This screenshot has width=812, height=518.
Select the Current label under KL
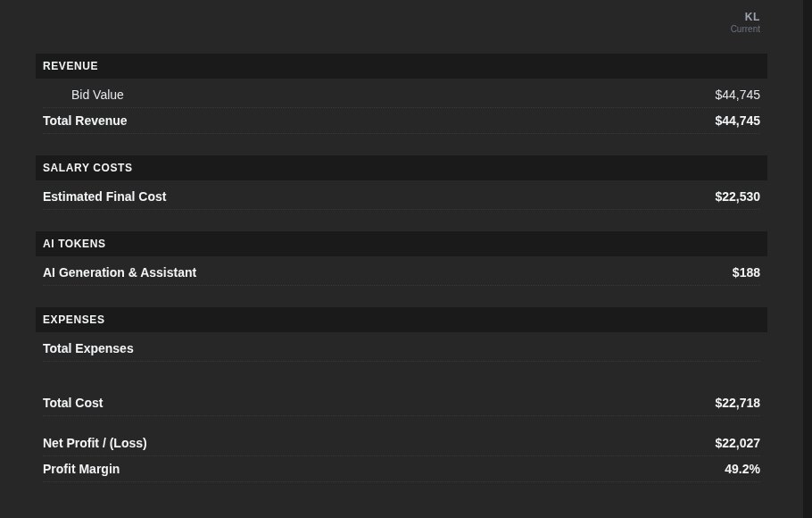coord(745,29)
